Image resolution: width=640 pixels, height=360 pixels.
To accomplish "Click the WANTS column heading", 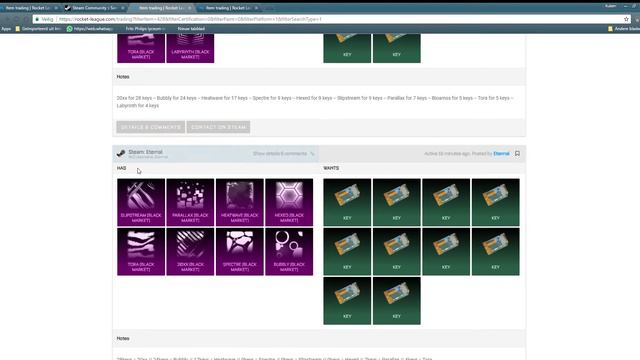I will coord(331,168).
